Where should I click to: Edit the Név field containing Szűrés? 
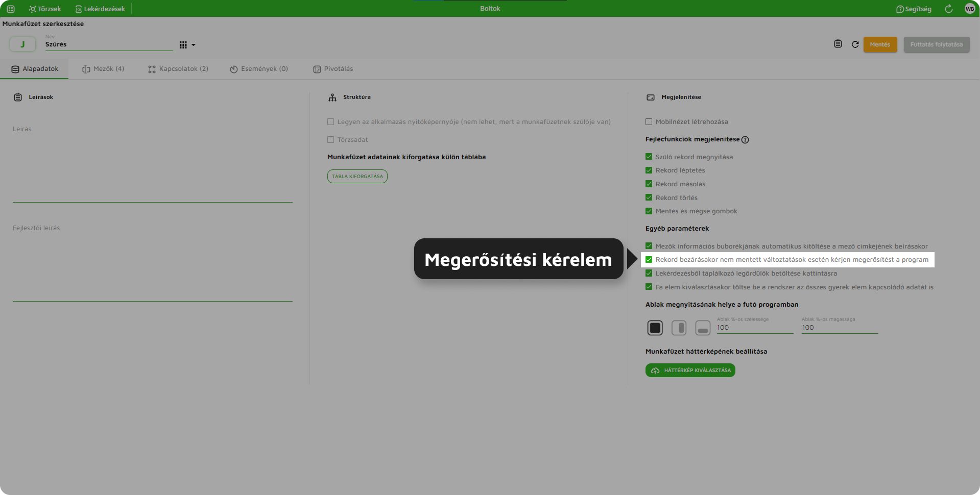click(x=109, y=44)
